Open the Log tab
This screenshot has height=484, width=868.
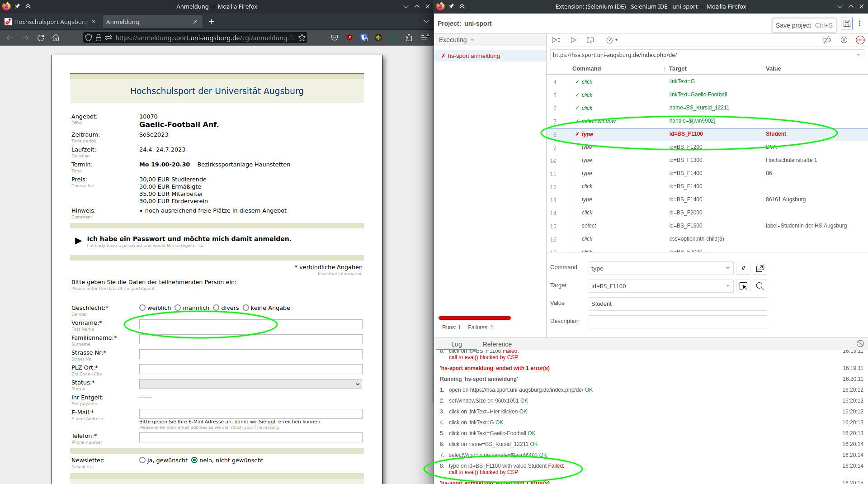click(x=457, y=344)
